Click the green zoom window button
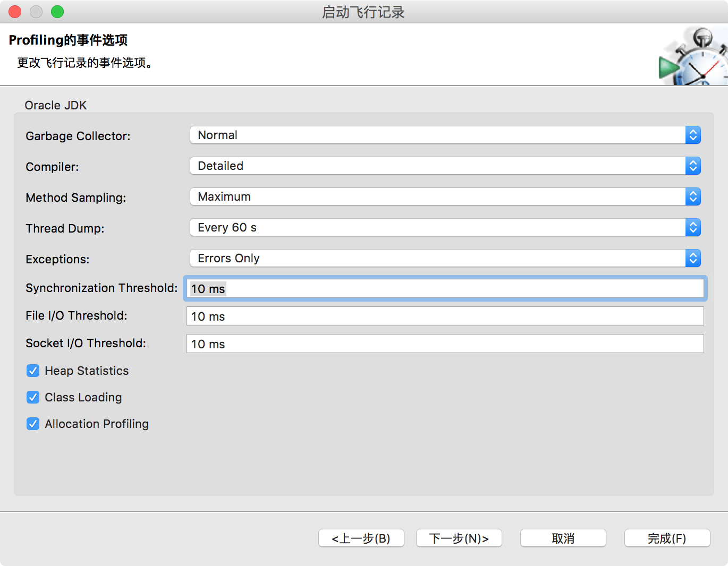 click(57, 12)
